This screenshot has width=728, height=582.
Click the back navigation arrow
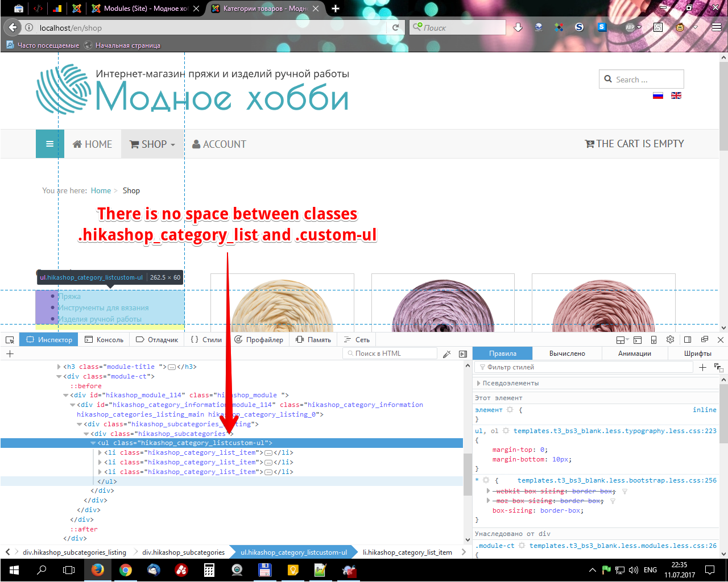coord(13,27)
